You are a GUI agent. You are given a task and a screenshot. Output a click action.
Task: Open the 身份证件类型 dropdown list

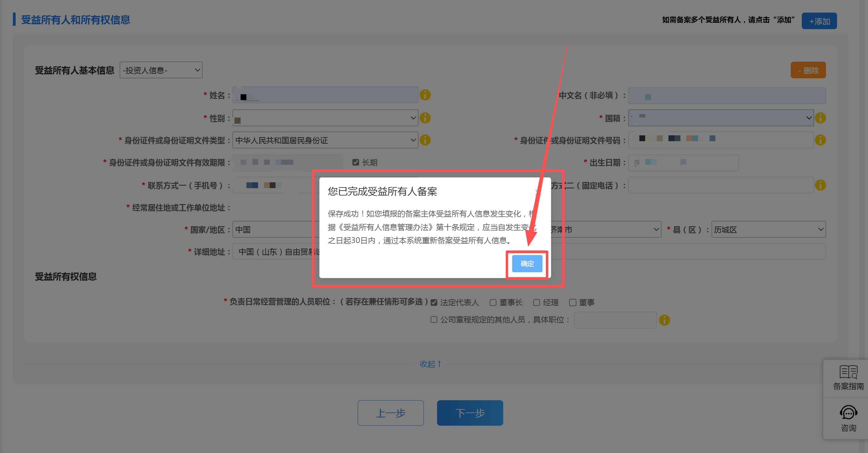(x=325, y=140)
